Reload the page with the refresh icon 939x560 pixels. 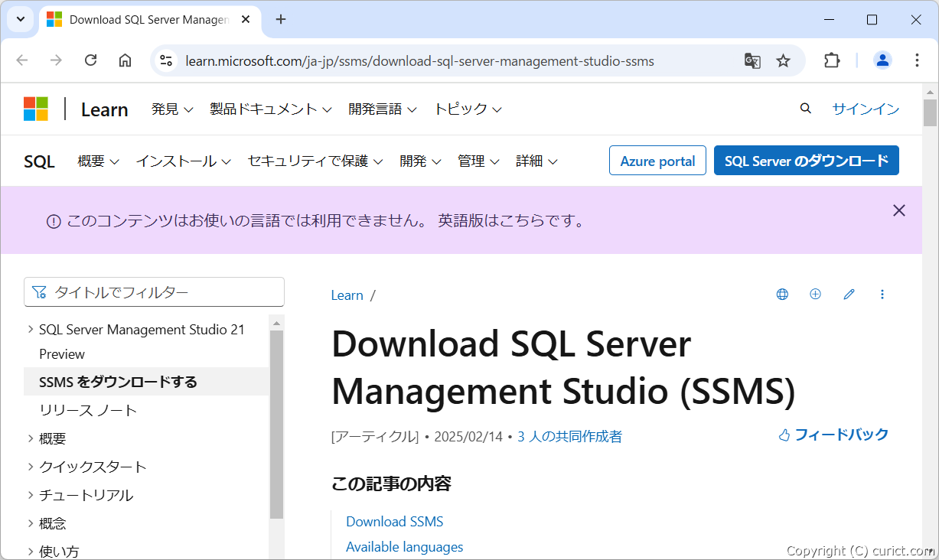point(90,60)
